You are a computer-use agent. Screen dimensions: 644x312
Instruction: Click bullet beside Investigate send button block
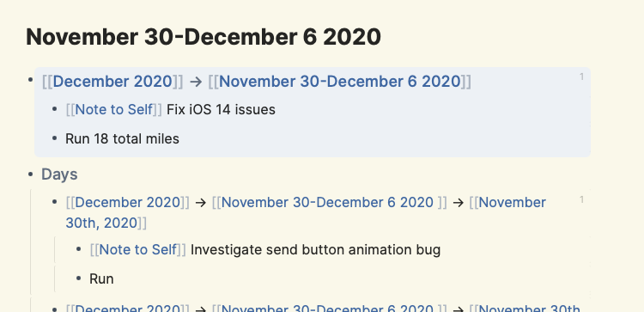click(79, 249)
